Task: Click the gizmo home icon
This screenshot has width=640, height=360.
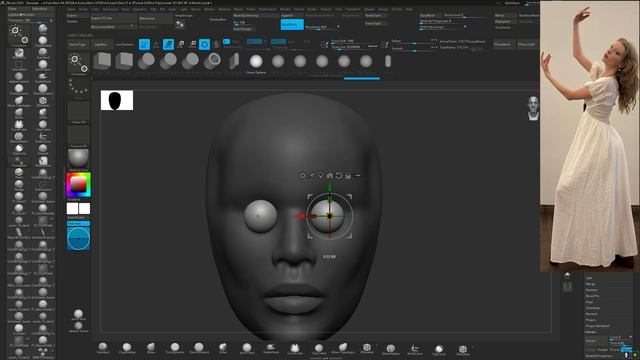Action: tap(330, 176)
